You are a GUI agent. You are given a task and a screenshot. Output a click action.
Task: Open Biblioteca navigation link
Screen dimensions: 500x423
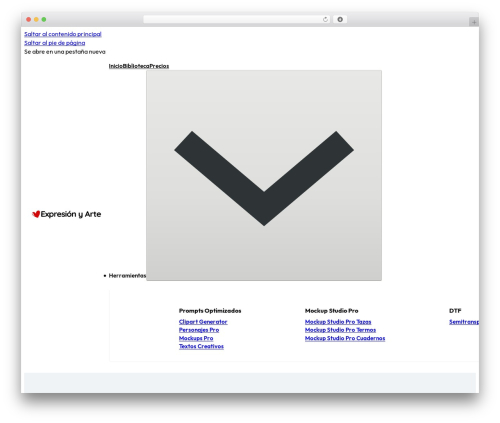[136, 66]
